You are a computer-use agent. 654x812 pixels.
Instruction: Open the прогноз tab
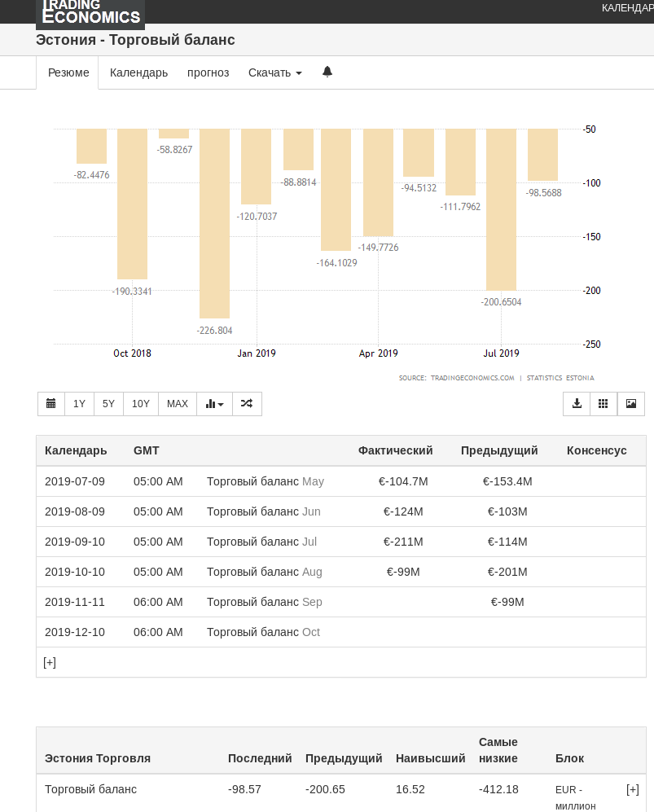coord(208,72)
